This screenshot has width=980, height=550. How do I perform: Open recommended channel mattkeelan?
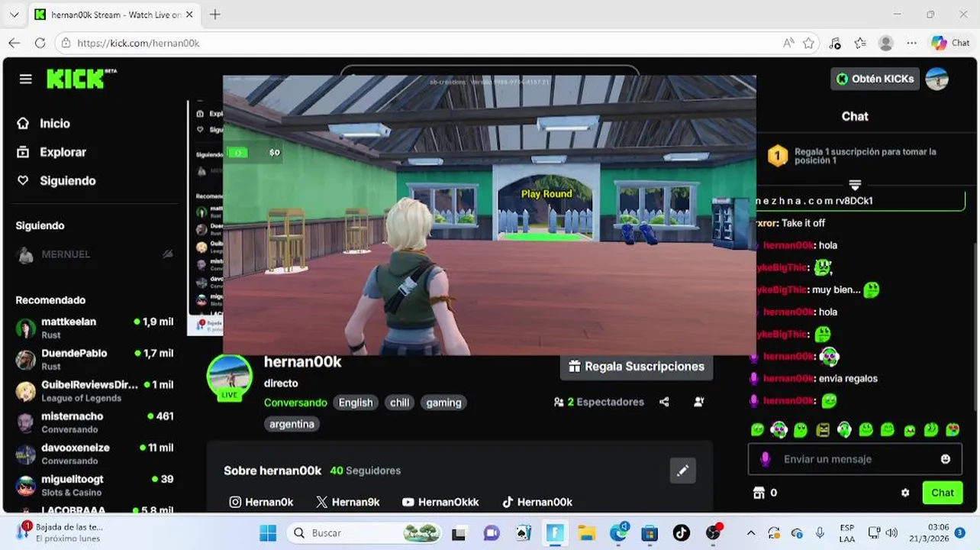pos(95,328)
